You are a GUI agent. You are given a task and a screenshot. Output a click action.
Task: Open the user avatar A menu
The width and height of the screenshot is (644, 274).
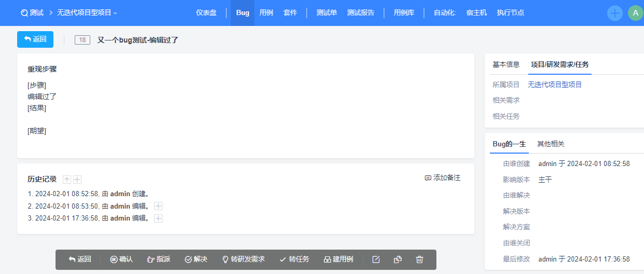click(x=636, y=13)
